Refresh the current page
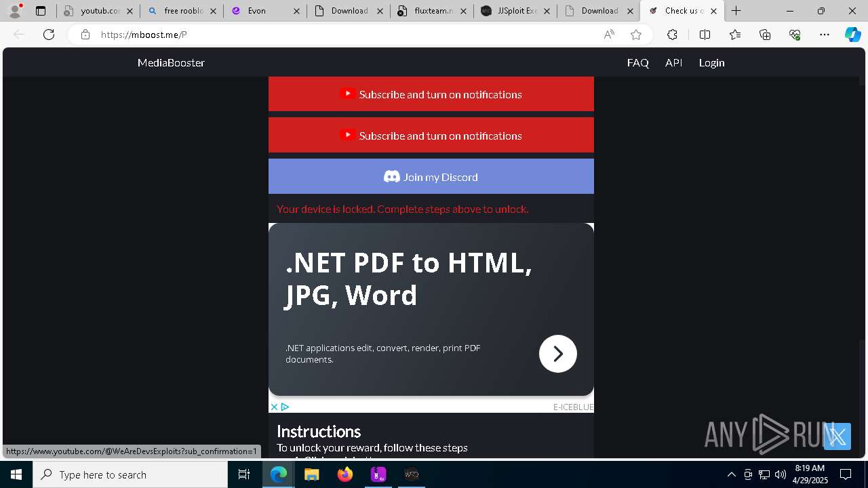The height and width of the screenshot is (488, 868). click(x=49, y=35)
